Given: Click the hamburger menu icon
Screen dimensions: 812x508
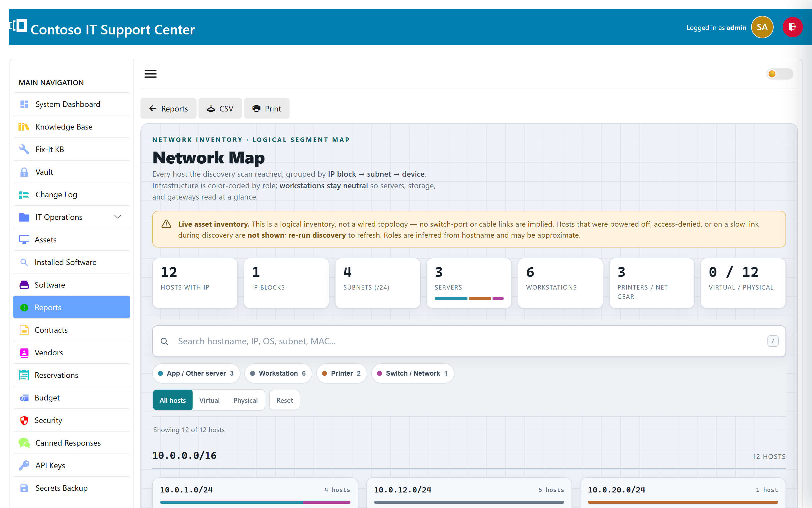Looking at the screenshot, I should 150,74.
